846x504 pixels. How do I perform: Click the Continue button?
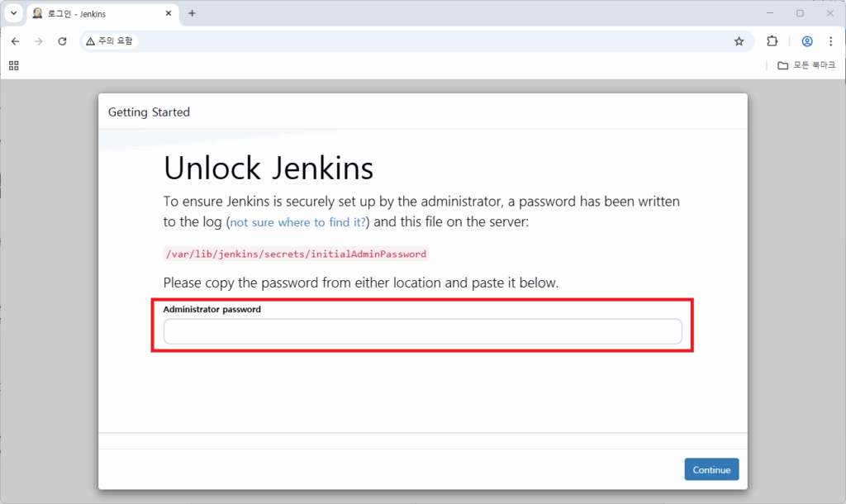tap(711, 469)
